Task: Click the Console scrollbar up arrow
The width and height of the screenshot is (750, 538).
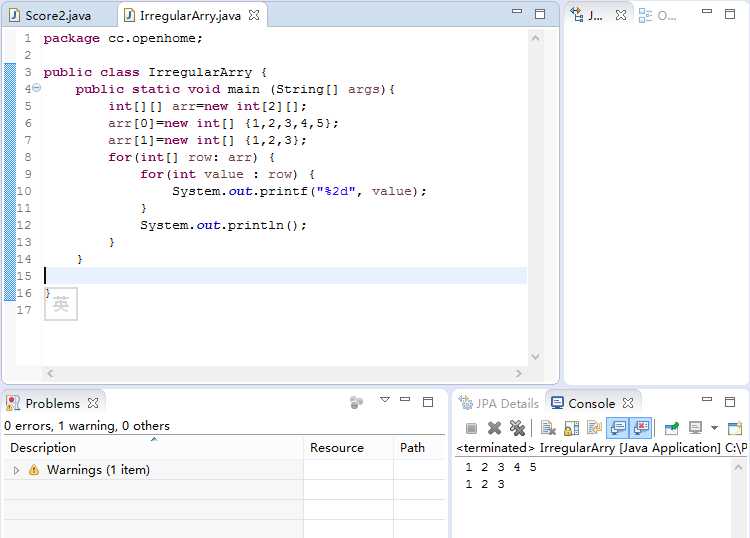Action: 738,467
